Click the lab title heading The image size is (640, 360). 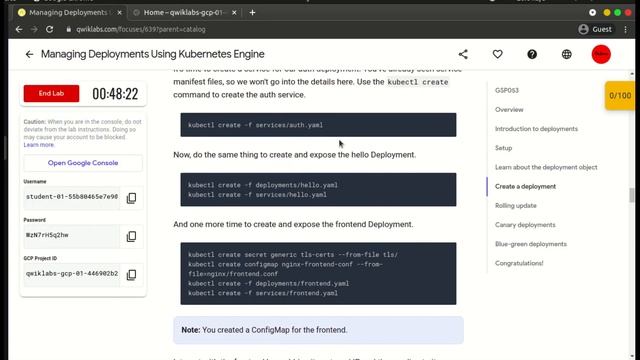tap(153, 54)
